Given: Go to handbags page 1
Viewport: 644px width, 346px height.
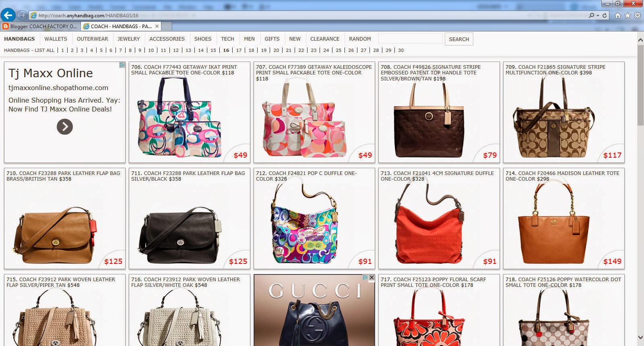Looking at the screenshot, I should pos(62,50).
